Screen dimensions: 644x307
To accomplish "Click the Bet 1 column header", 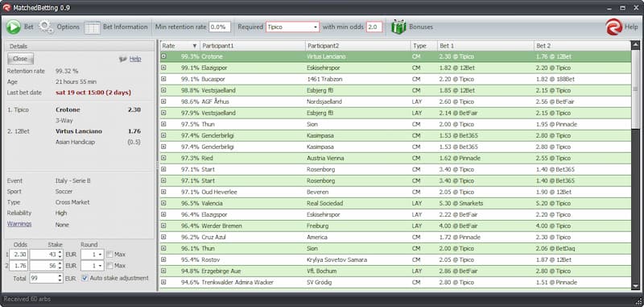I will coord(485,46).
